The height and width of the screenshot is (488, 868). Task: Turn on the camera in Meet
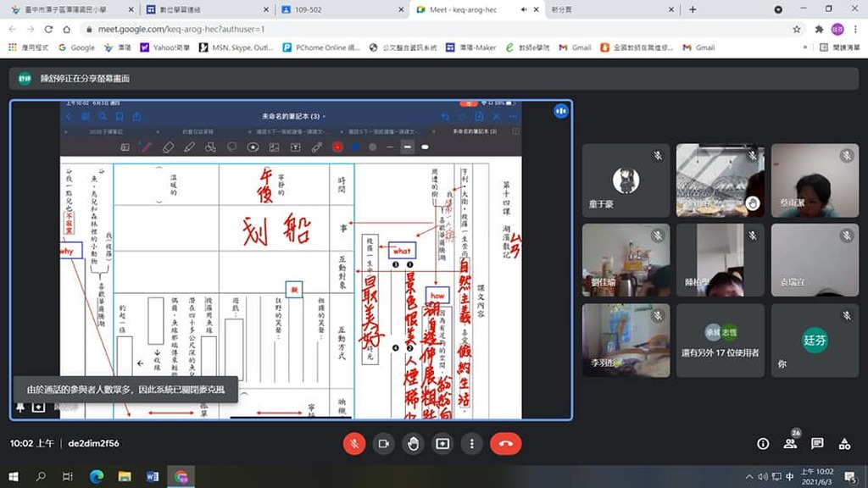coord(384,444)
